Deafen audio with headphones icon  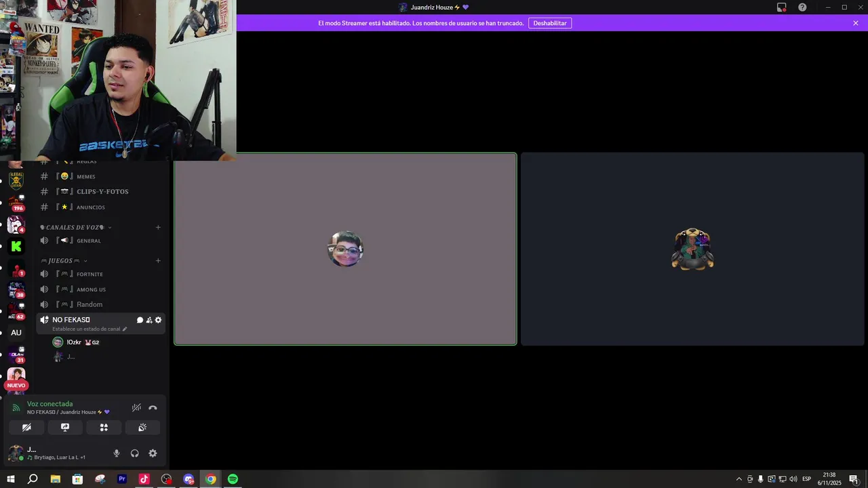pyautogui.click(x=134, y=453)
